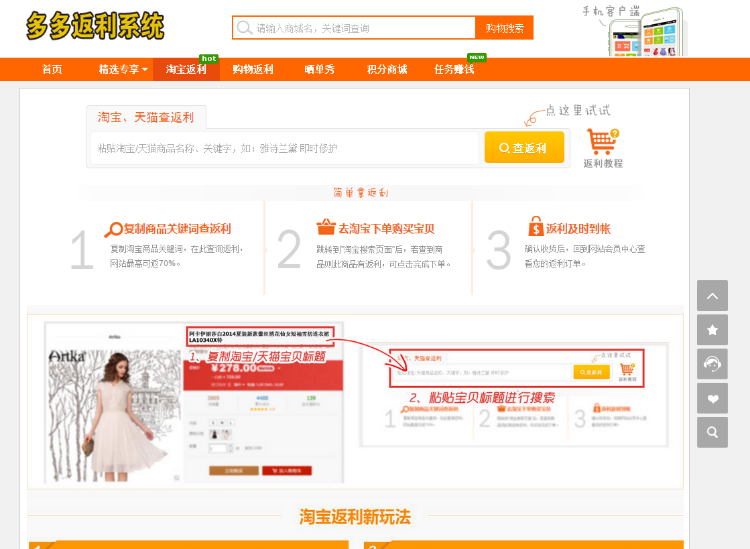Image resolution: width=750 pixels, height=549 pixels.
Task: Open the 购物返利 nav item
Action: click(x=253, y=69)
